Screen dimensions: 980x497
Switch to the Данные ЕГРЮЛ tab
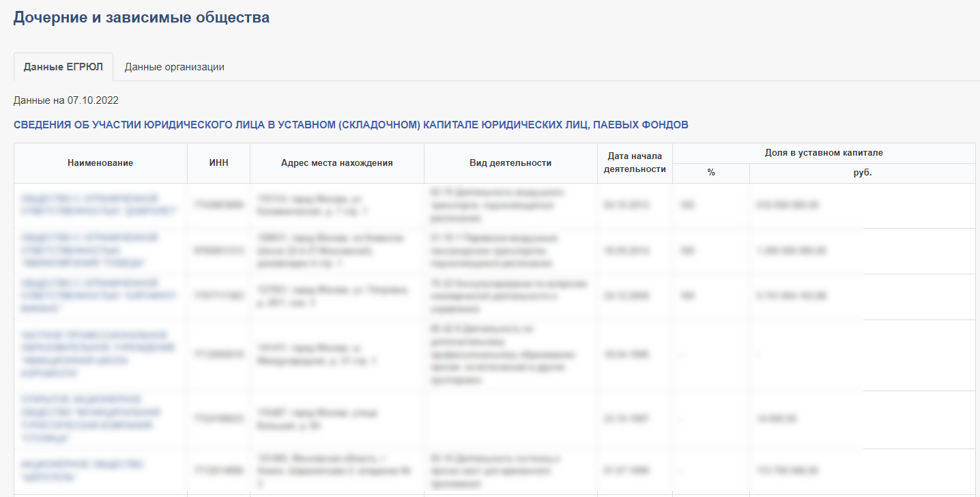[63, 67]
